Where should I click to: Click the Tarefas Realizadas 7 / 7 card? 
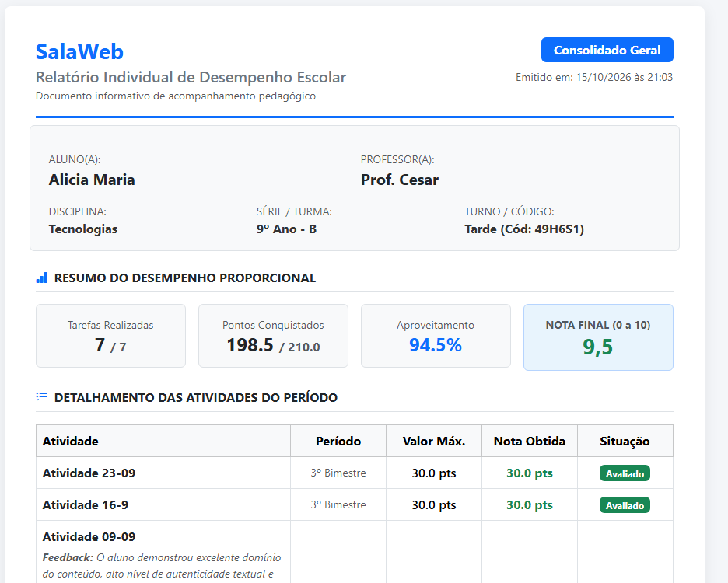click(x=110, y=336)
